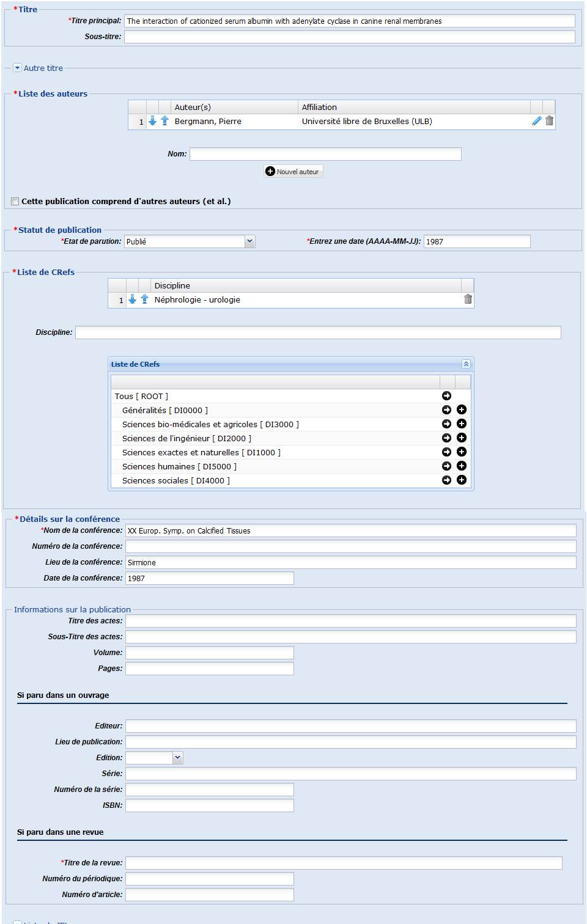
Task: Click the Lieu de la conférence field
Action: (351, 562)
